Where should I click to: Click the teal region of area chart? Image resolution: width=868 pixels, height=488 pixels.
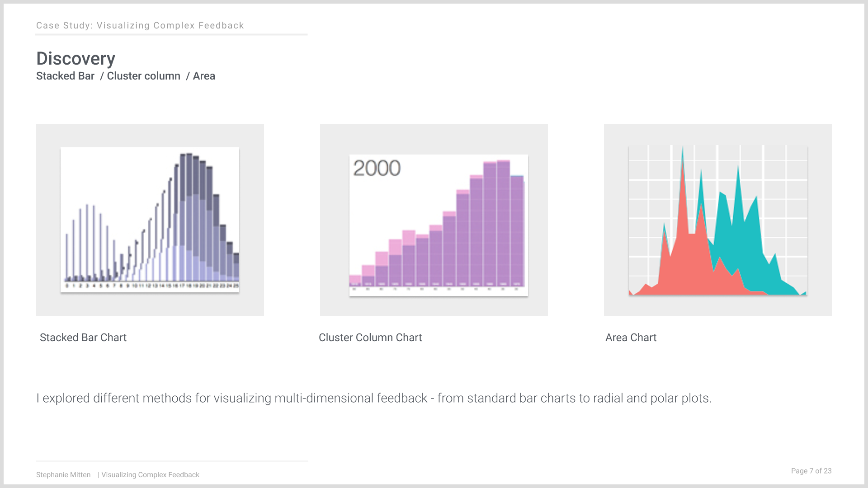[x=741, y=235]
